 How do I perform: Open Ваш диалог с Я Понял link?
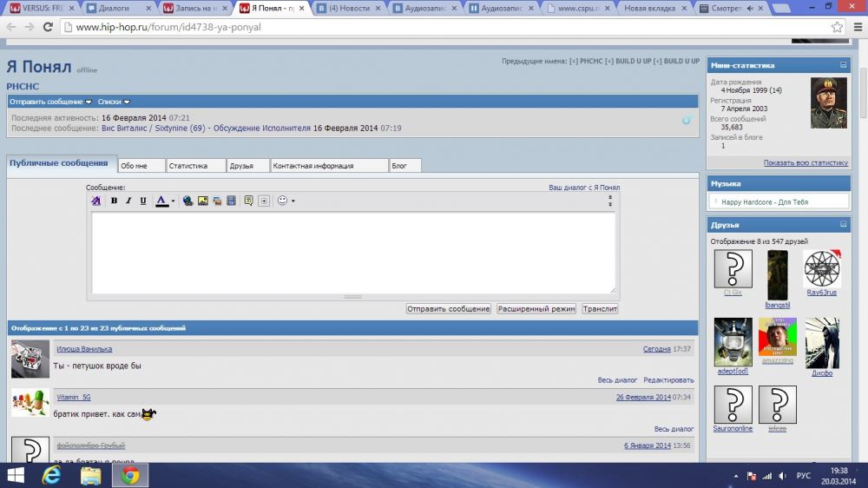click(x=584, y=188)
